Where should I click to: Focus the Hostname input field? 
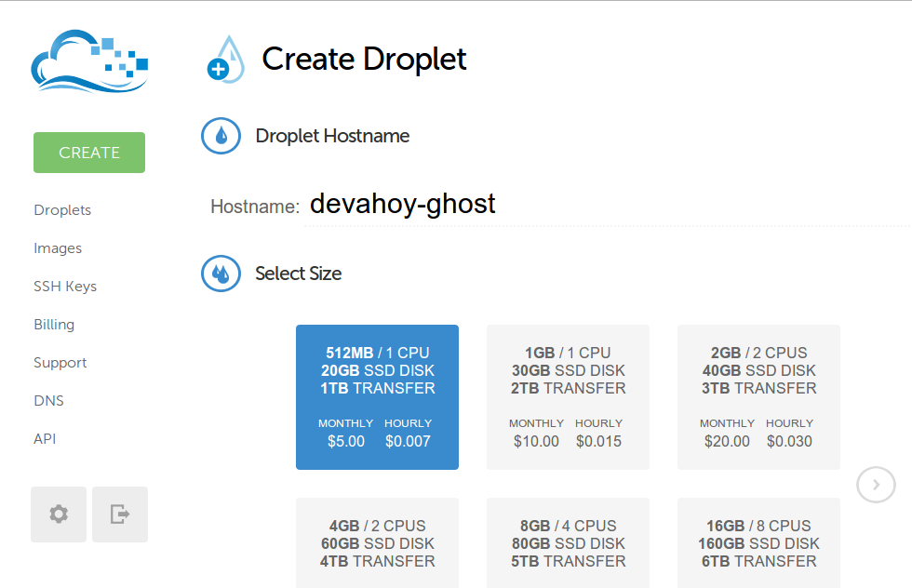(x=608, y=205)
